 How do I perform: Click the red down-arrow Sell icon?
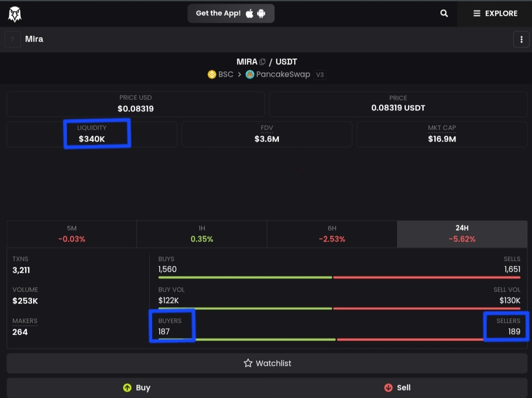pos(388,388)
